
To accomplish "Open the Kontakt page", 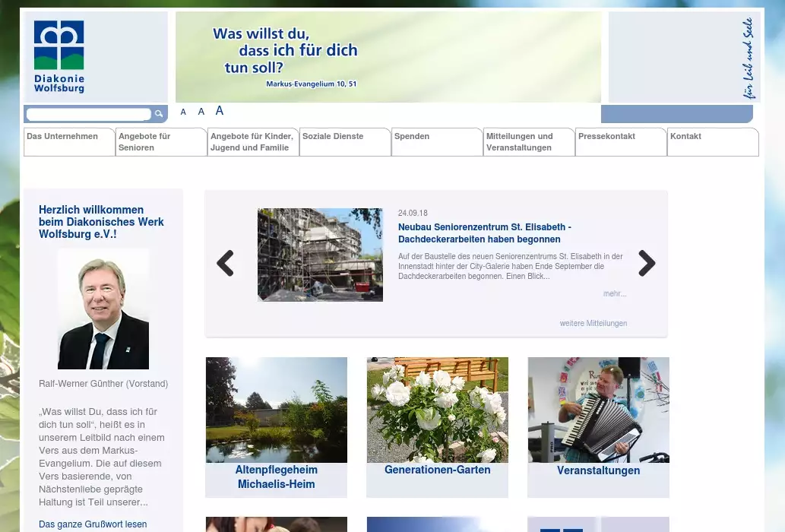I will (x=685, y=137).
